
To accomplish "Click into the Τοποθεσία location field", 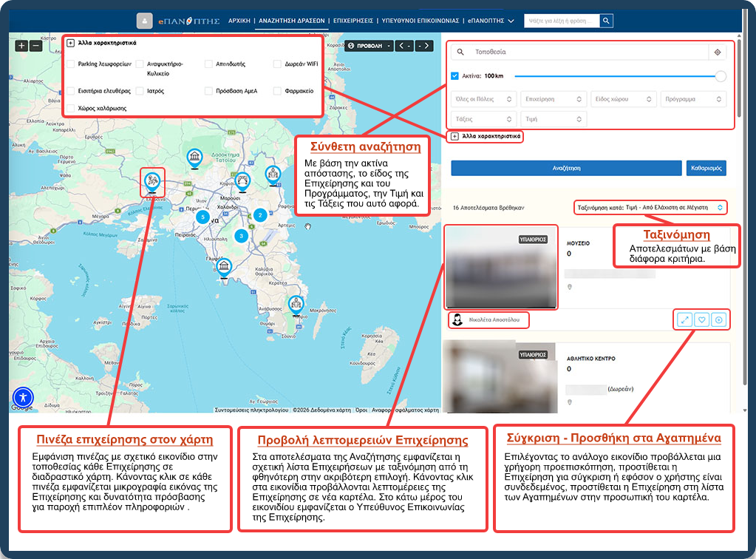I will 588,52.
